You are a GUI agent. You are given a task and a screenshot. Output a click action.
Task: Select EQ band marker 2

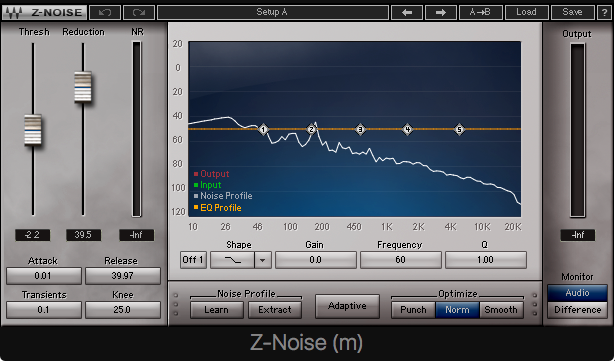point(311,129)
